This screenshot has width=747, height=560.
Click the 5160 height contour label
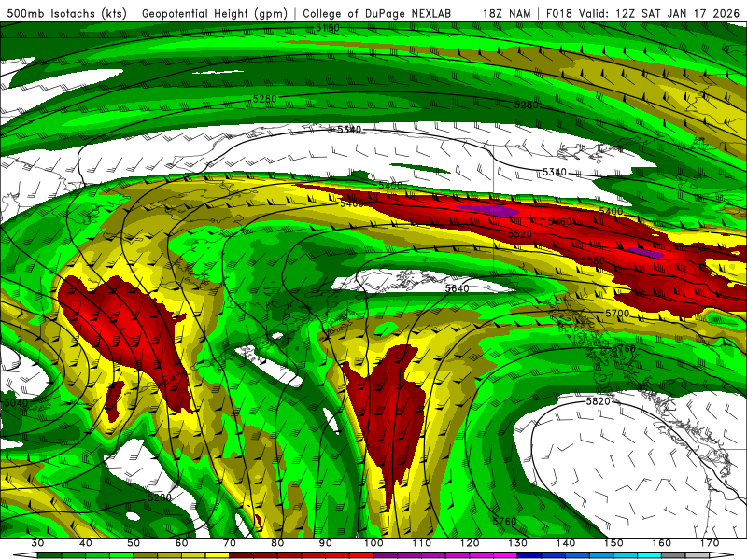tap(328, 28)
